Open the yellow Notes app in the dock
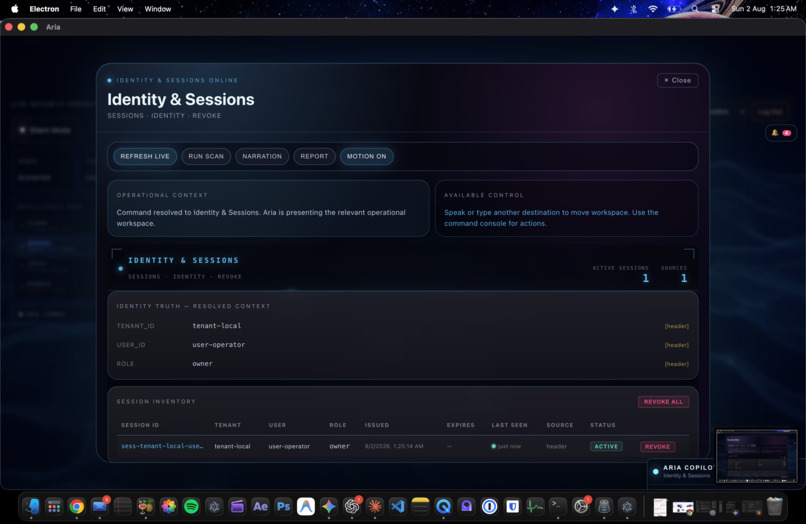806x524 pixels. click(420, 507)
